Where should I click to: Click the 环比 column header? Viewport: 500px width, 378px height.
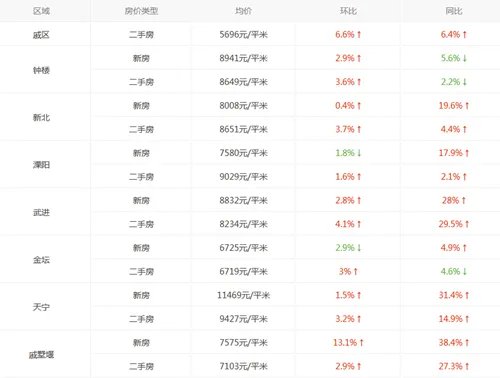pyautogui.click(x=348, y=11)
